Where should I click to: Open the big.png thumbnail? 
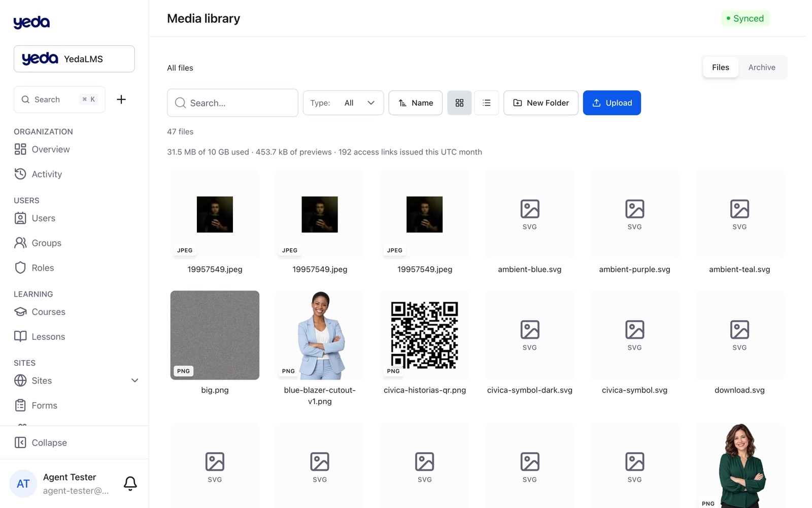coord(215,335)
